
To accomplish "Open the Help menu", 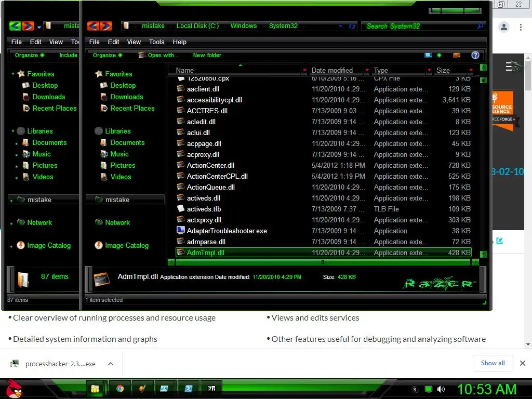I will coord(179,42).
